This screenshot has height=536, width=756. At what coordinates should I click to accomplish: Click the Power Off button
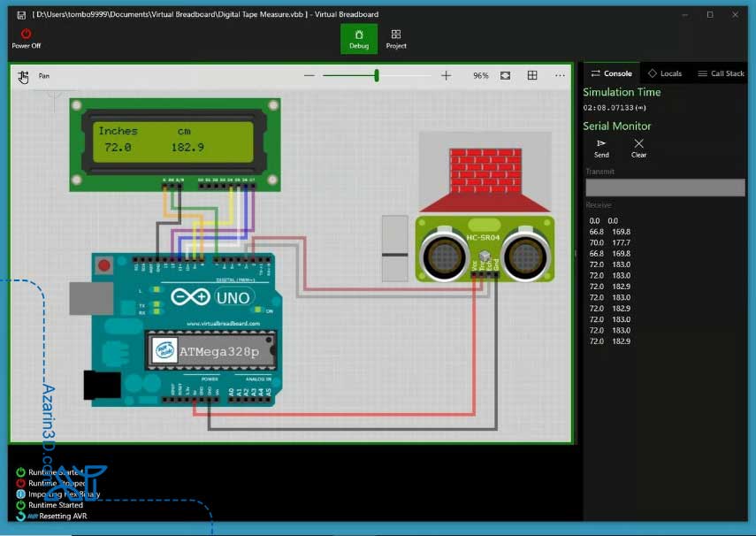pos(26,38)
